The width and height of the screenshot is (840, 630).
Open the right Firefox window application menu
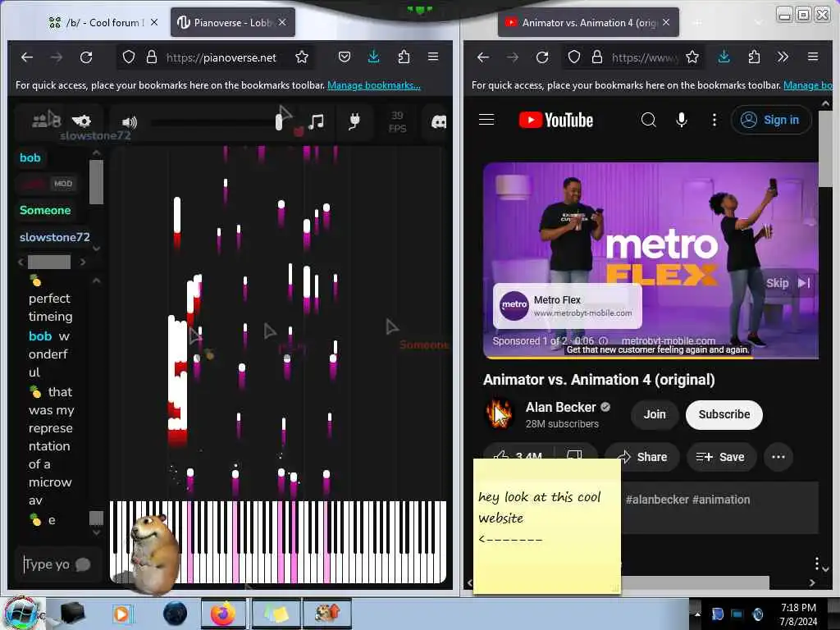[x=813, y=57]
